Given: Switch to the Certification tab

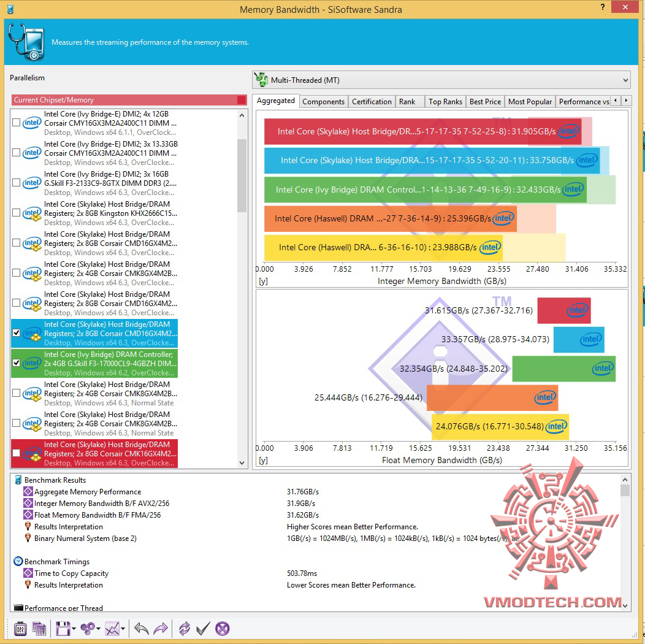Looking at the screenshot, I should [372, 102].
